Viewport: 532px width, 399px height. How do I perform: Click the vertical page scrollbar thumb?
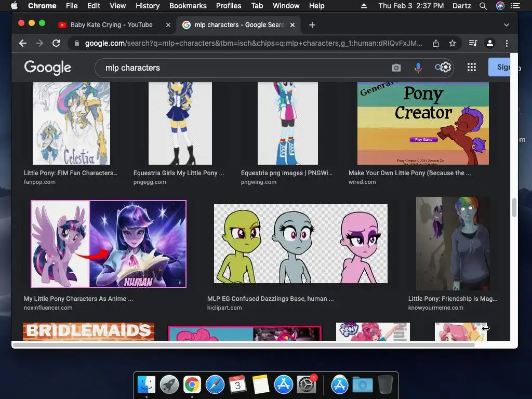click(514, 207)
